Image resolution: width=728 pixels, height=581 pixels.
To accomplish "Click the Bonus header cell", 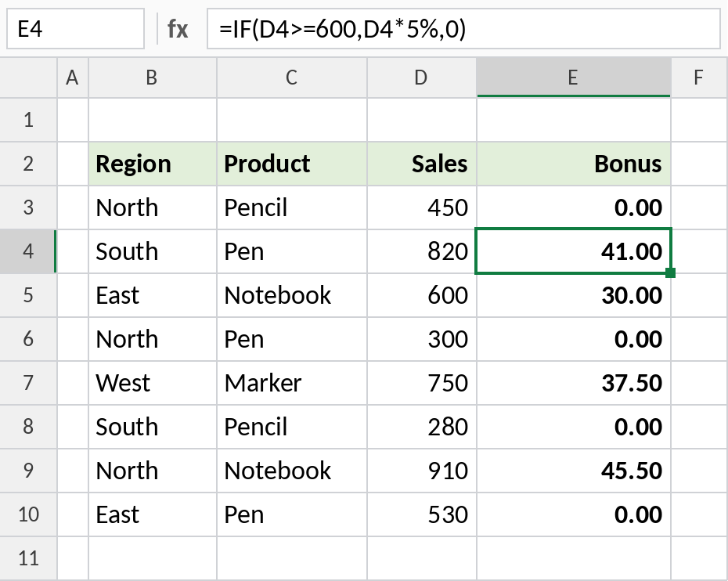I will pyautogui.click(x=574, y=164).
